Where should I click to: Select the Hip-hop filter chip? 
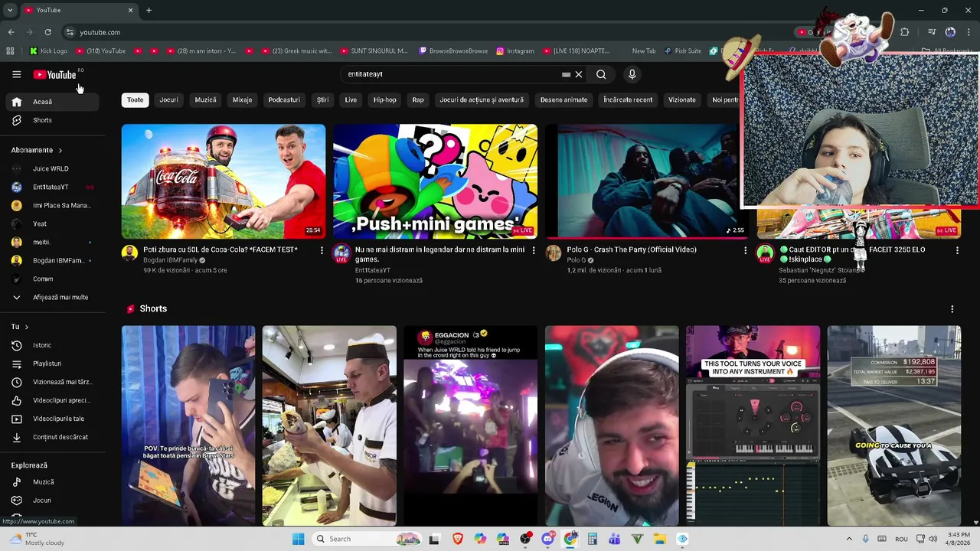point(385,100)
